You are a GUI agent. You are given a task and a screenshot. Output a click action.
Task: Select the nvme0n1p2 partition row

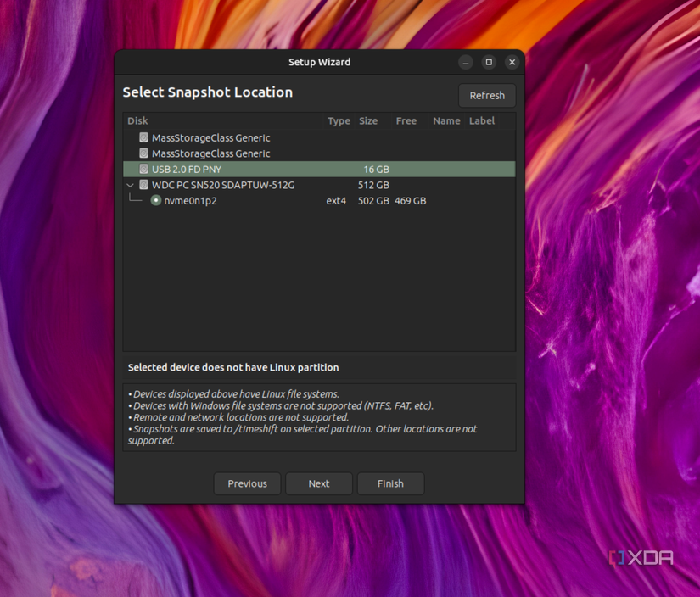(x=195, y=201)
